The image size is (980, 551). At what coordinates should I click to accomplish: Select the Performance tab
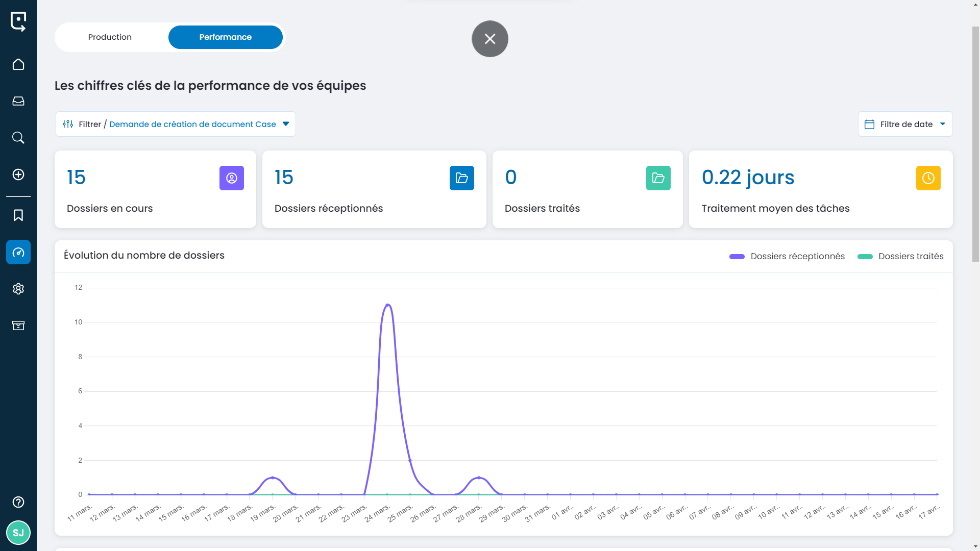pyautogui.click(x=226, y=37)
